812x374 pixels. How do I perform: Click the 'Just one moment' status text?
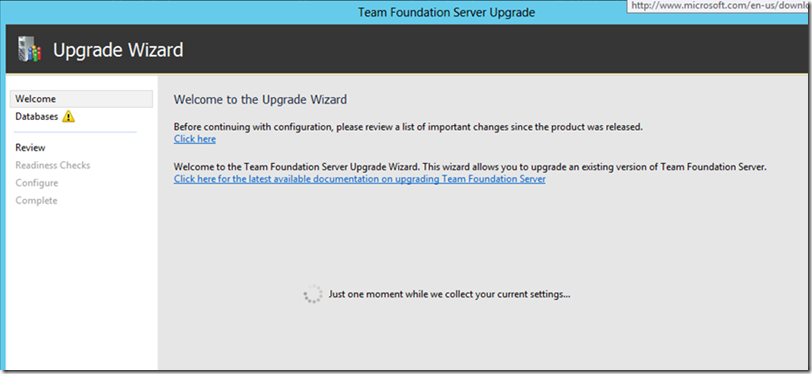click(x=450, y=294)
